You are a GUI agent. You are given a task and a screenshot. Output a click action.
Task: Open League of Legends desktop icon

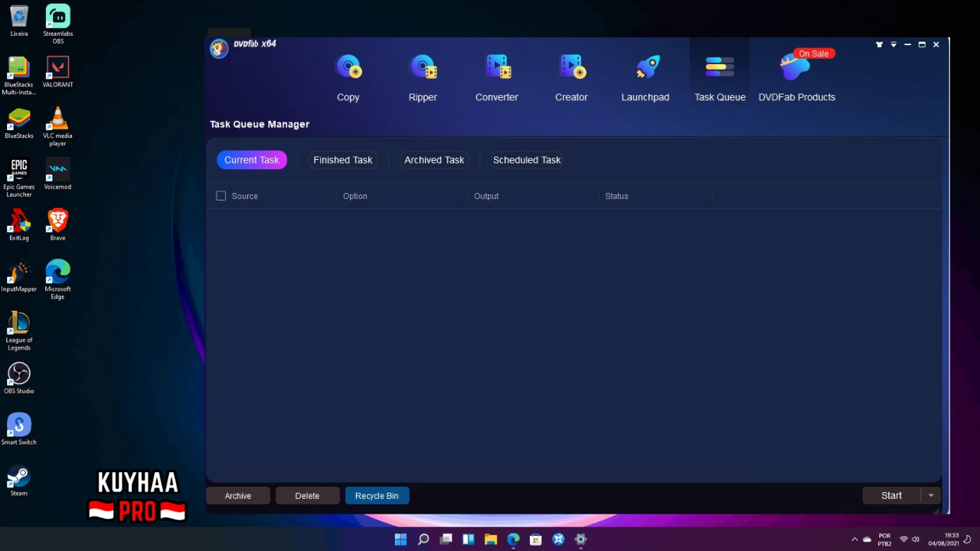pos(19,331)
